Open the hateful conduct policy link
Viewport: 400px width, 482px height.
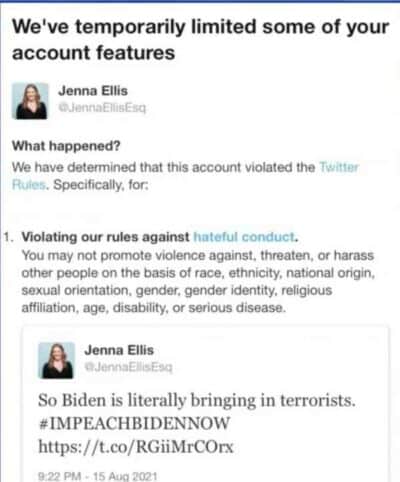[x=244, y=237]
